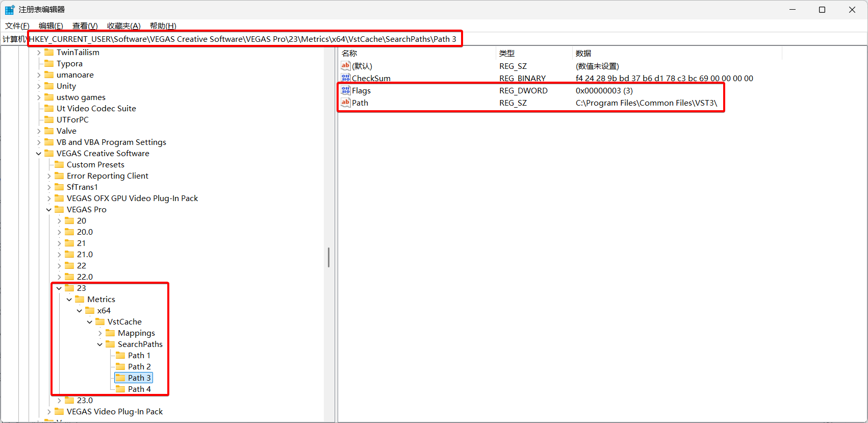Click the Mappings folder icon

tap(110, 333)
